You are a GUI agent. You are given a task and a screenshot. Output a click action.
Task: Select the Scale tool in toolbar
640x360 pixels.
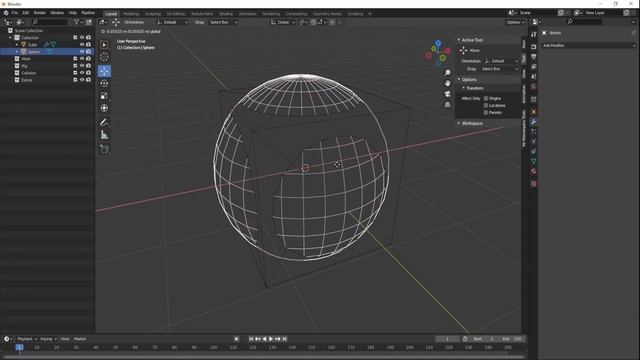pos(104,96)
